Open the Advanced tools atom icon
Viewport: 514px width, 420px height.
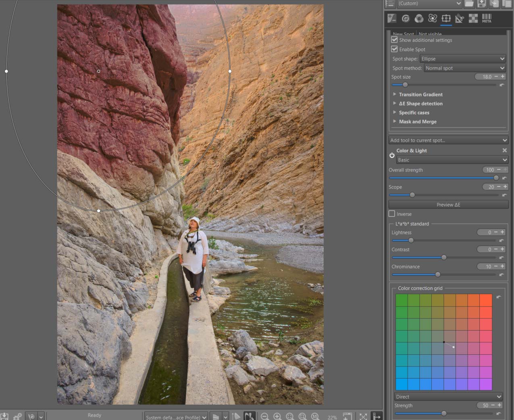[x=433, y=18]
